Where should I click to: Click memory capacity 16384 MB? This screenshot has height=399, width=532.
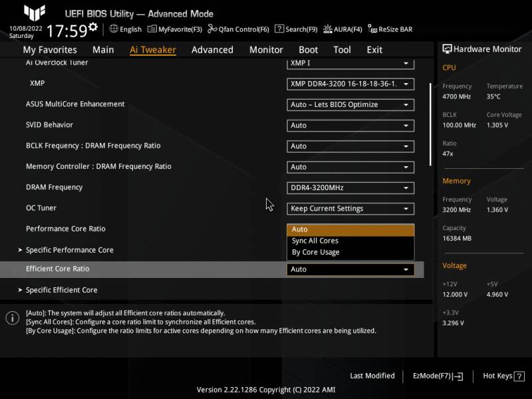457,239
